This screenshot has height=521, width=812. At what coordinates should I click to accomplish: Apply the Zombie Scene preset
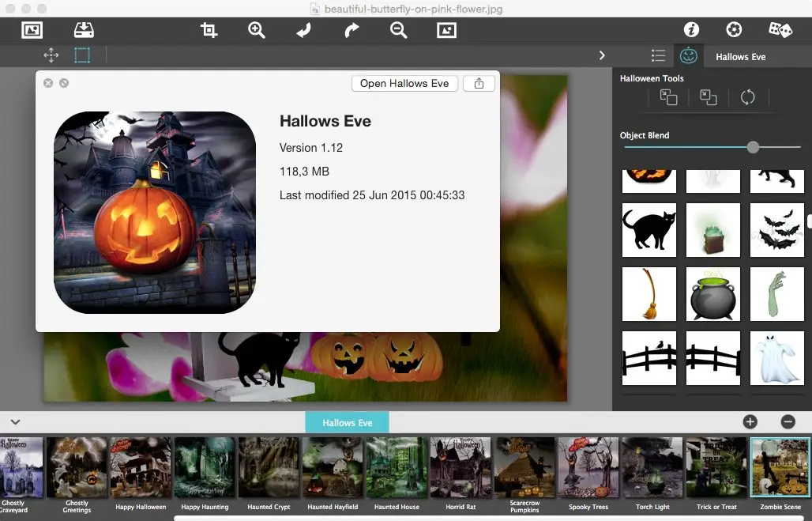tap(780, 475)
